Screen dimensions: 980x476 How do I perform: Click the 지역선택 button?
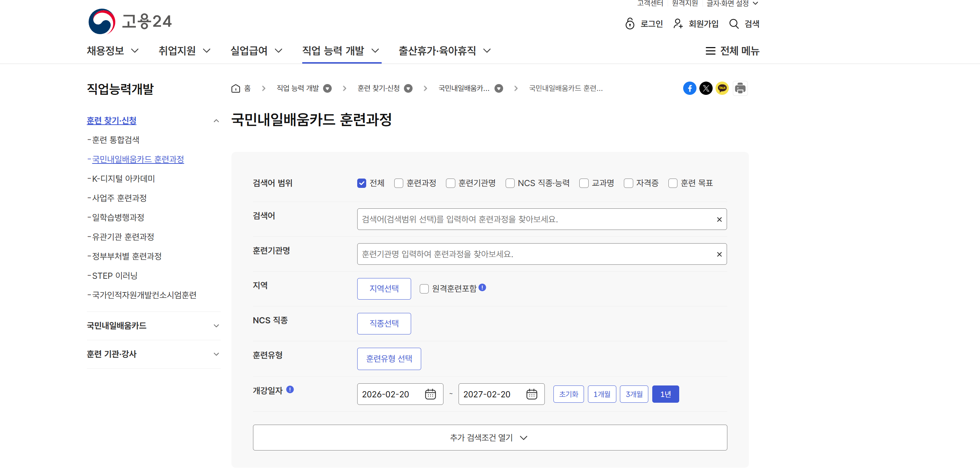(384, 288)
